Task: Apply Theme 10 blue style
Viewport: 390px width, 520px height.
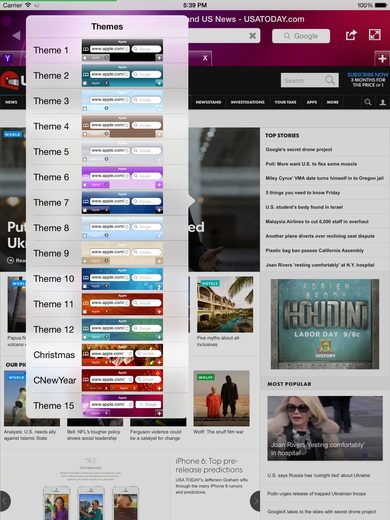Action: coord(107,279)
